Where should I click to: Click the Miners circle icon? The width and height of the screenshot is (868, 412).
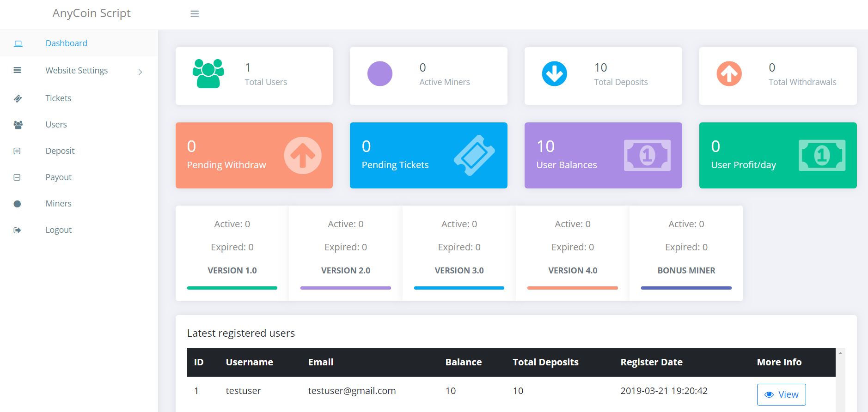point(17,204)
